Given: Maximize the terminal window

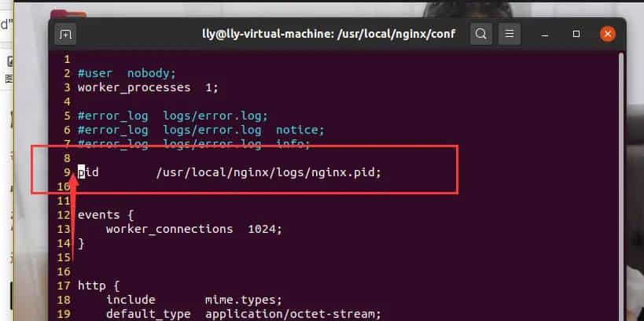Looking at the screenshot, I should pyautogui.click(x=576, y=35).
